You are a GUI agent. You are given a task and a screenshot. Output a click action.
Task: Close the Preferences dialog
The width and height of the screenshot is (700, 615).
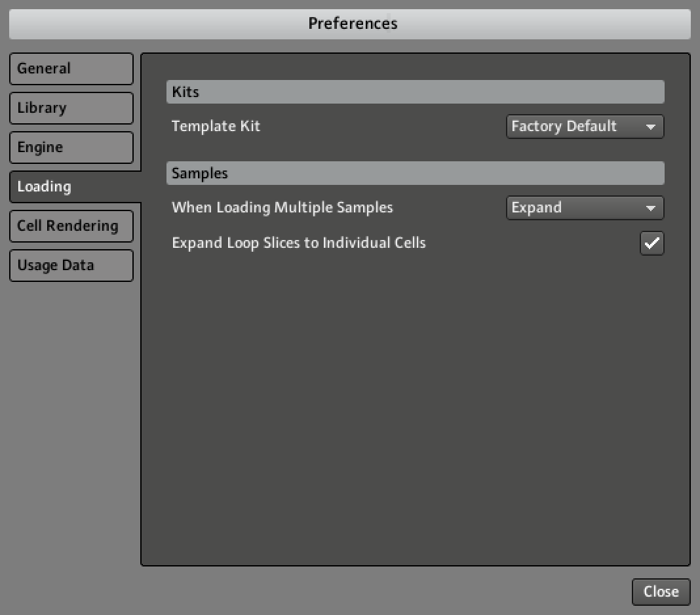(661, 591)
